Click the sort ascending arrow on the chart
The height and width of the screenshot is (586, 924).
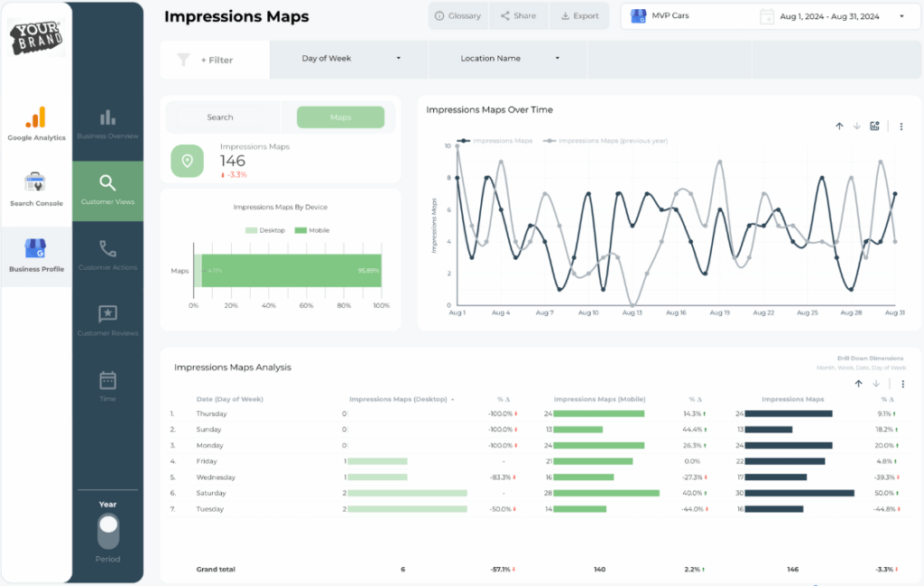pos(839,126)
